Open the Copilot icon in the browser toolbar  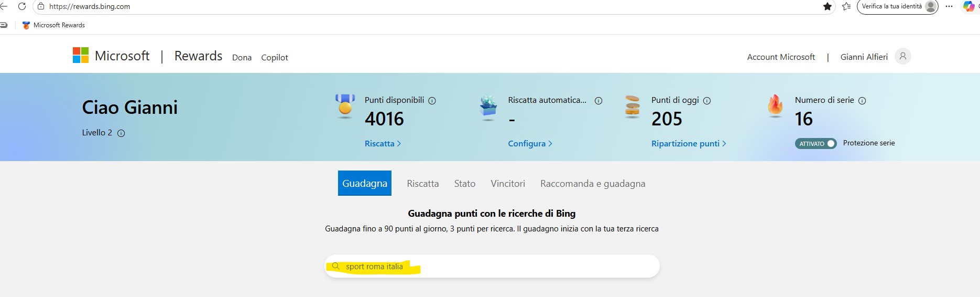968,6
